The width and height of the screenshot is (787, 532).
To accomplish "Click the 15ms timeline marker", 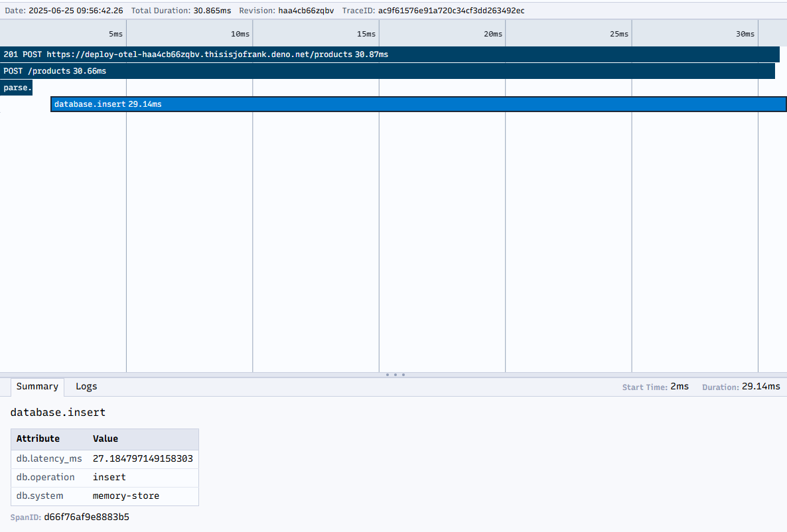I will [366, 34].
